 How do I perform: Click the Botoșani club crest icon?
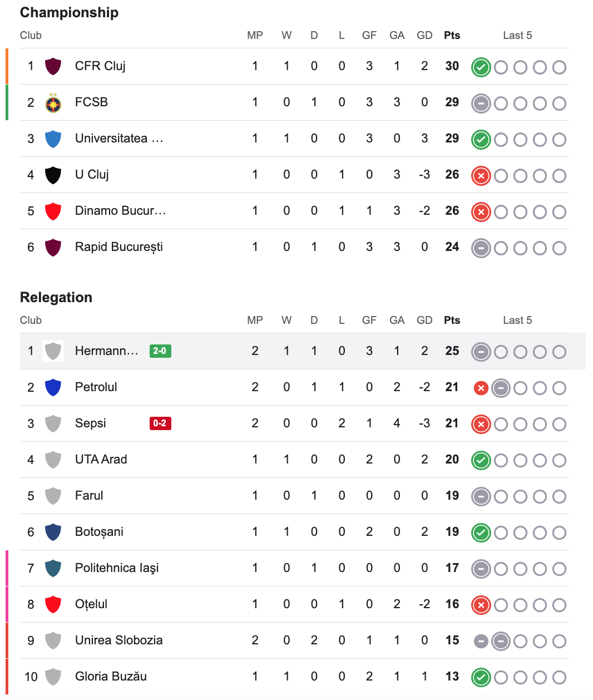coord(53,532)
